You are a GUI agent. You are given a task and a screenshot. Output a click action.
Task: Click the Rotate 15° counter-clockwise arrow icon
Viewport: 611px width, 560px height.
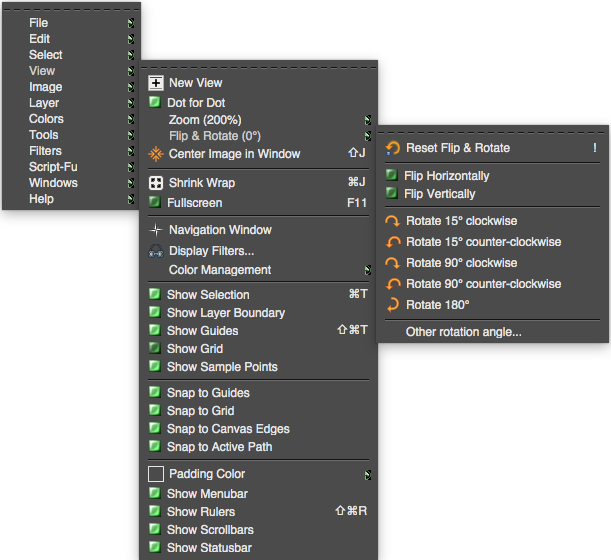pyautogui.click(x=393, y=242)
